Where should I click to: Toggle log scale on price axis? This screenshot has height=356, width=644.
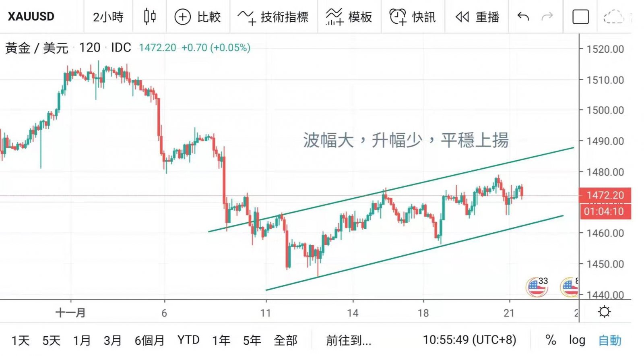577,340
